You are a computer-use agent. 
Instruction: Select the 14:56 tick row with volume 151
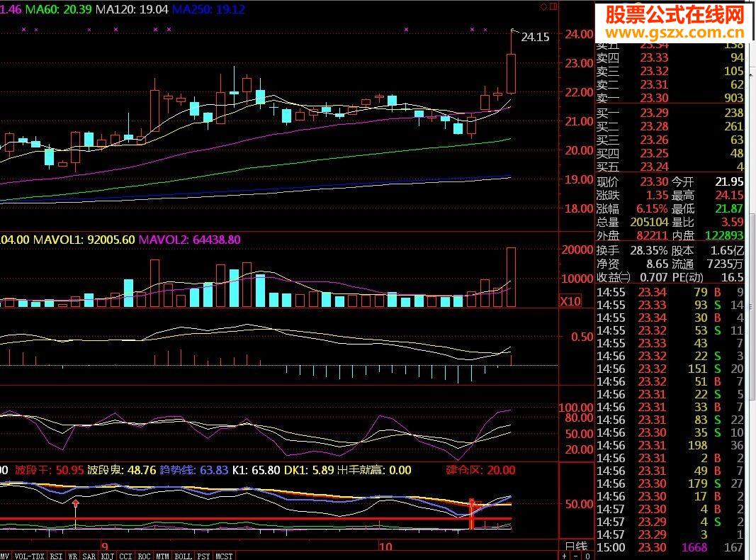(670, 369)
